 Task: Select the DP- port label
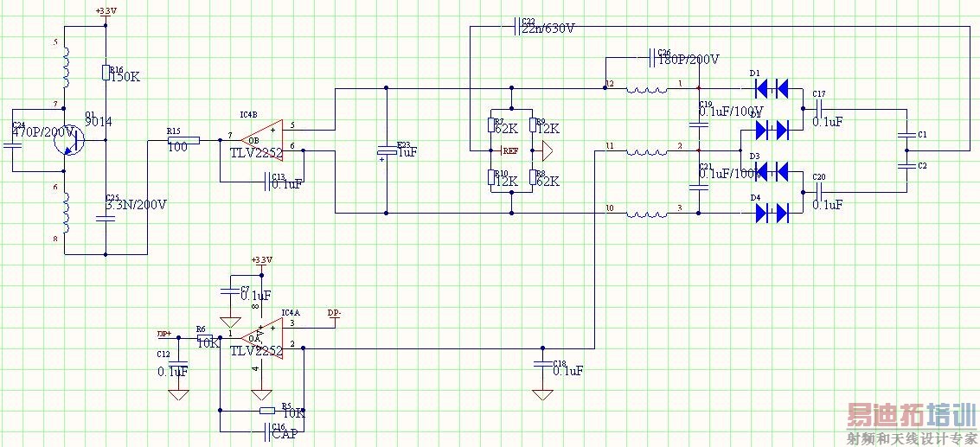[335, 313]
